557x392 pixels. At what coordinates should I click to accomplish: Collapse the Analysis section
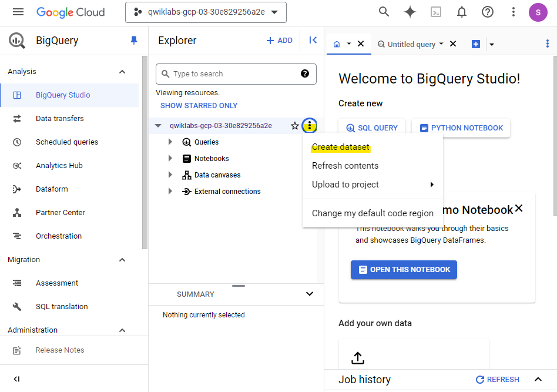point(122,72)
